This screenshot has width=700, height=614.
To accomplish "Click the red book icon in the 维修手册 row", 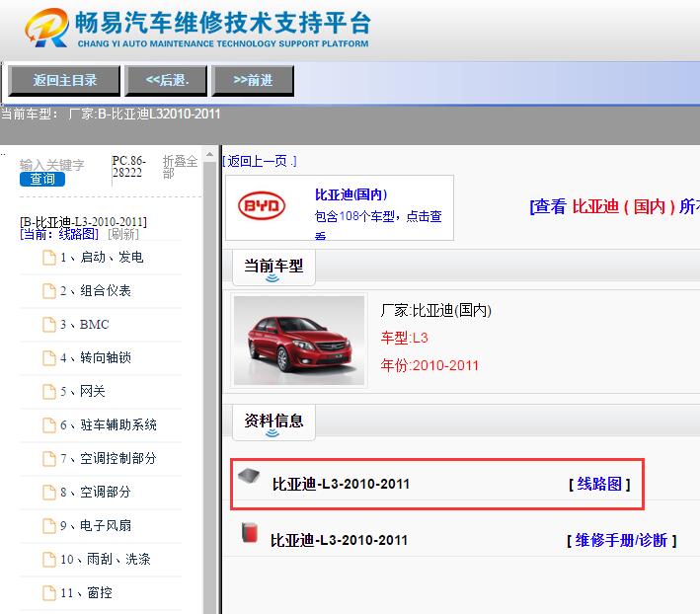I will pos(250,532).
